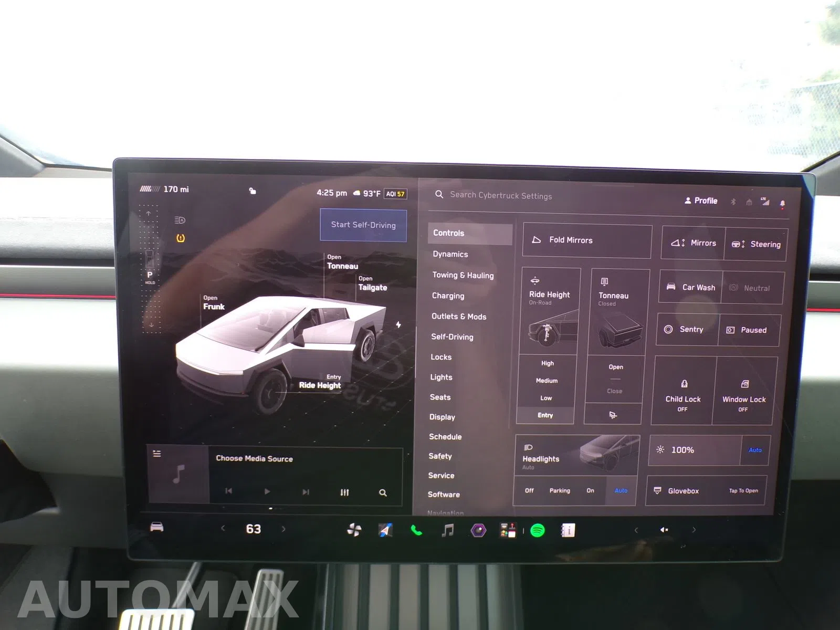Screen dimensions: 840x630
Task: Tap the AQI 57 air quality badge
Action: click(395, 194)
